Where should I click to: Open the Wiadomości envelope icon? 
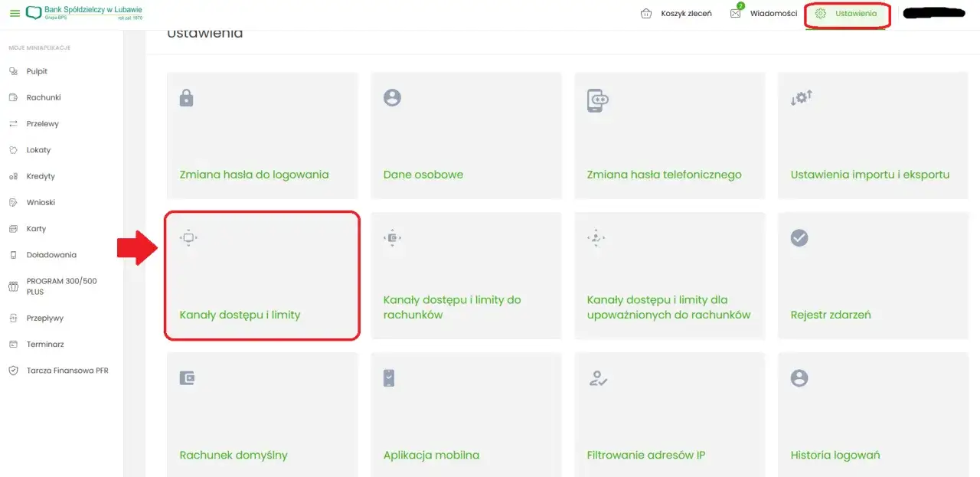tap(735, 14)
